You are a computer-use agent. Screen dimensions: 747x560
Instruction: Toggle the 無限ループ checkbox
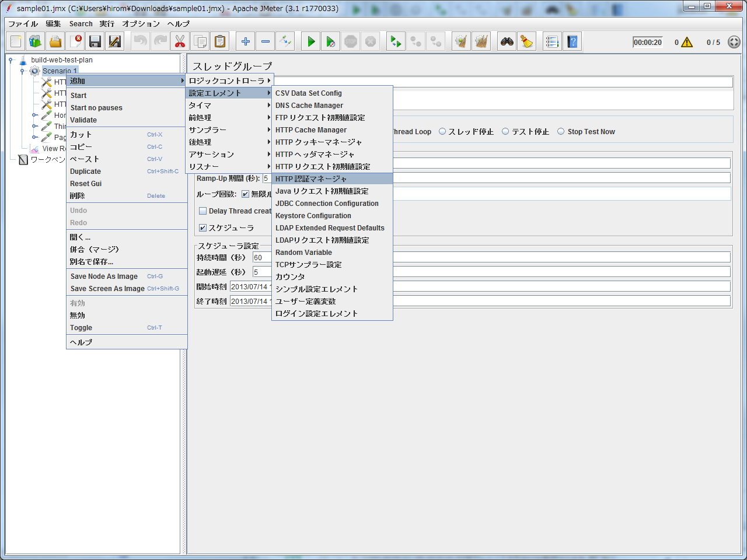[x=246, y=194]
